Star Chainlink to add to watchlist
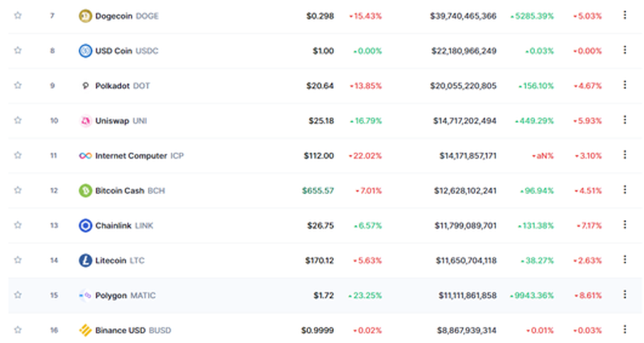 click(18, 225)
